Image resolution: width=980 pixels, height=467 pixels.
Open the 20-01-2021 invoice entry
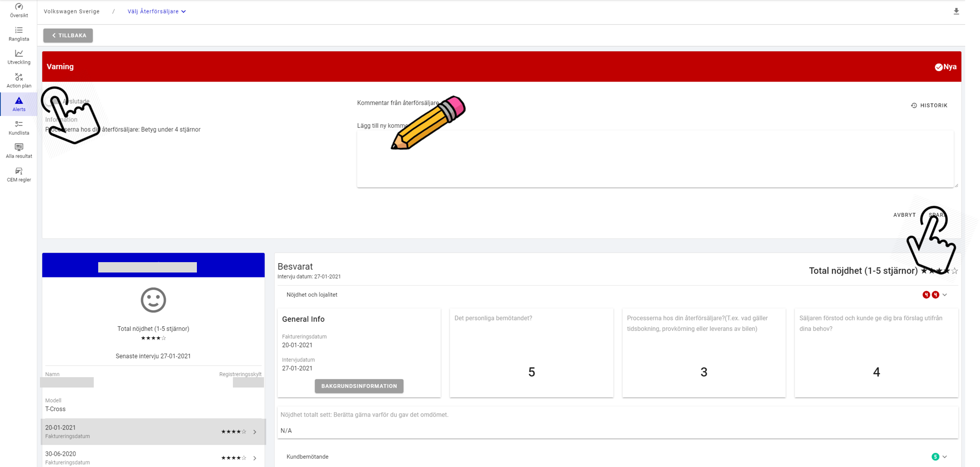point(153,431)
